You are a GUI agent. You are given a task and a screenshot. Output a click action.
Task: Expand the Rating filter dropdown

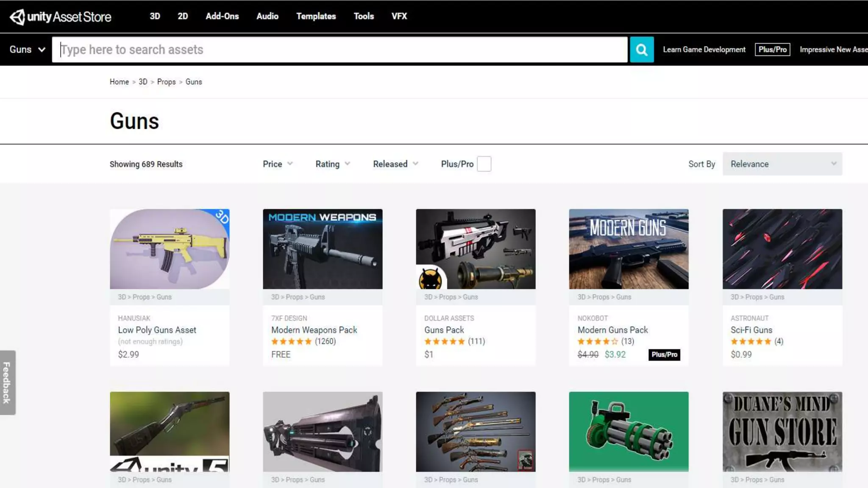pyautogui.click(x=332, y=164)
